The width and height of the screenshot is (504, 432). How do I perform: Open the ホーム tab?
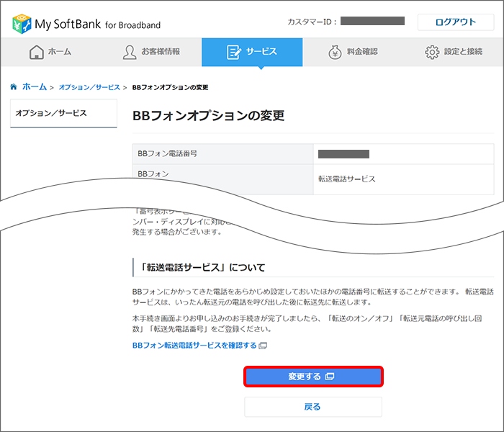(51, 52)
